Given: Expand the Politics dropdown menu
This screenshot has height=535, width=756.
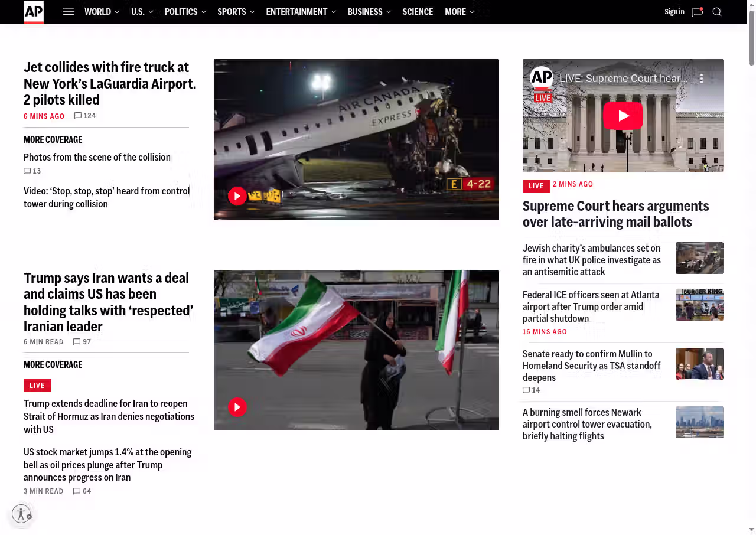Looking at the screenshot, I should (185, 12).
